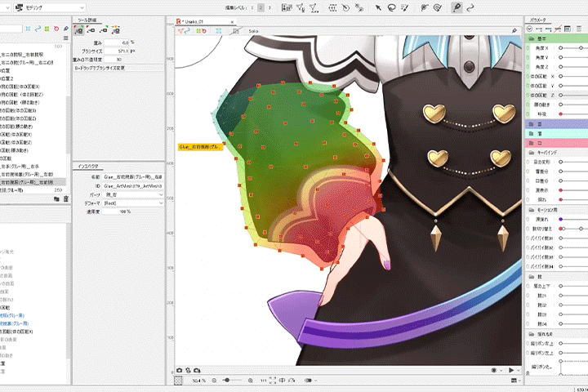Select the パラメータ panel tab
Image resolution: width=588 pixels, height=392 pixels.
coord(537,20)
